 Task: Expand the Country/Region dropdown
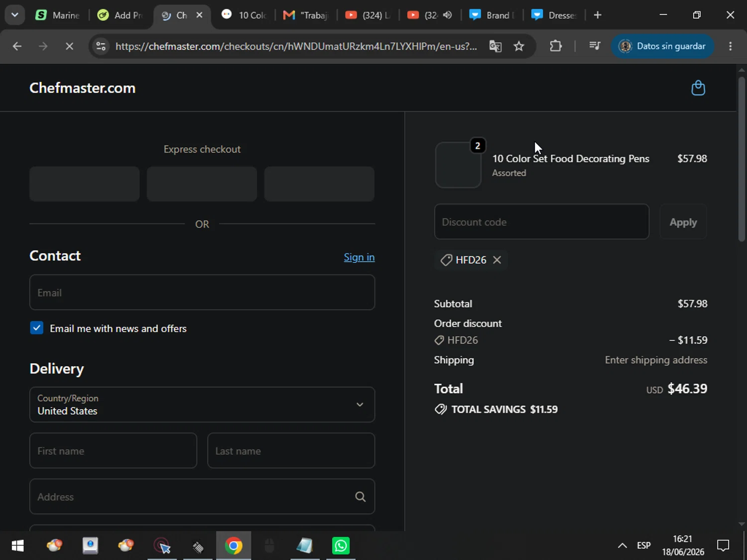point(202,405)
